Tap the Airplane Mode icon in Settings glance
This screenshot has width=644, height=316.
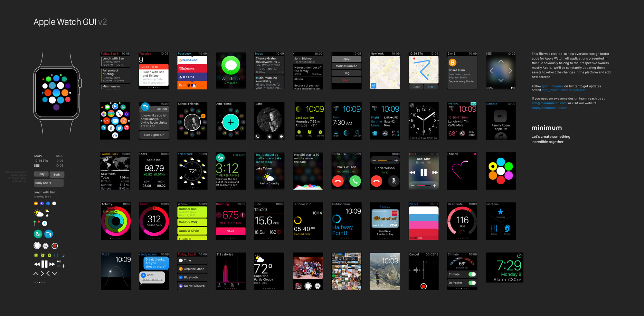(180, 269)
